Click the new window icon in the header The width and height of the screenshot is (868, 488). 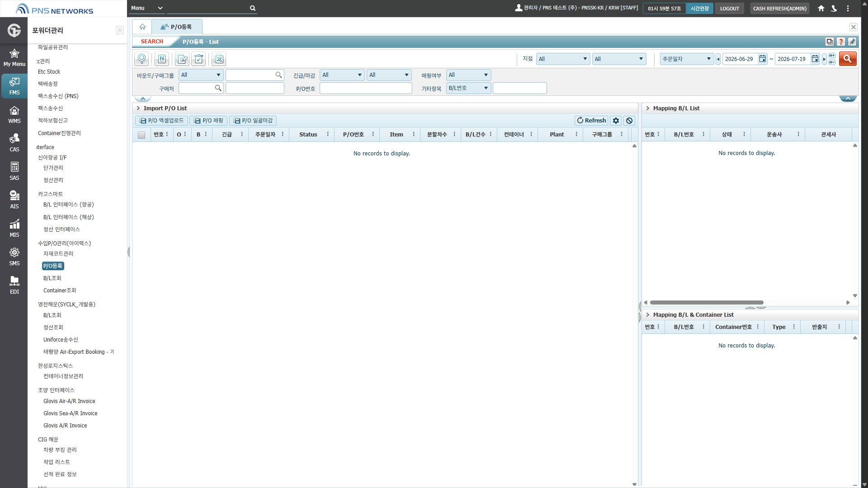830,42
